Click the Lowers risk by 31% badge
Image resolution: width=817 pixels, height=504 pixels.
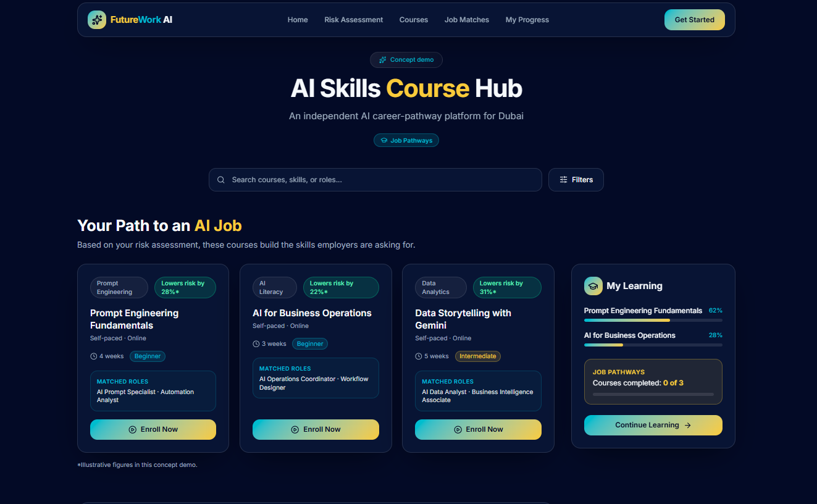[507, 288]
